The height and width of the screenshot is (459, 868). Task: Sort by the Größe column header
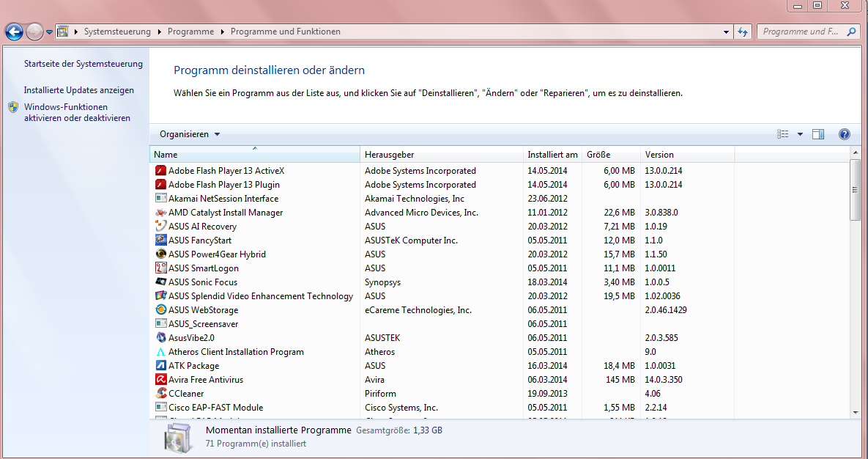click(611, 155)
